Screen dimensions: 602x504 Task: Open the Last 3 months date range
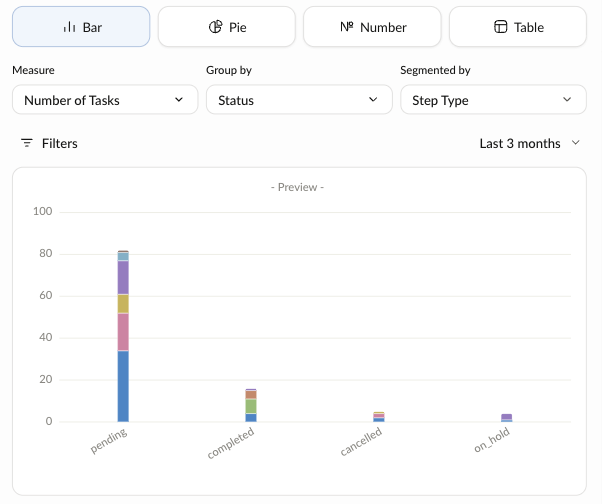coord(529,143)
